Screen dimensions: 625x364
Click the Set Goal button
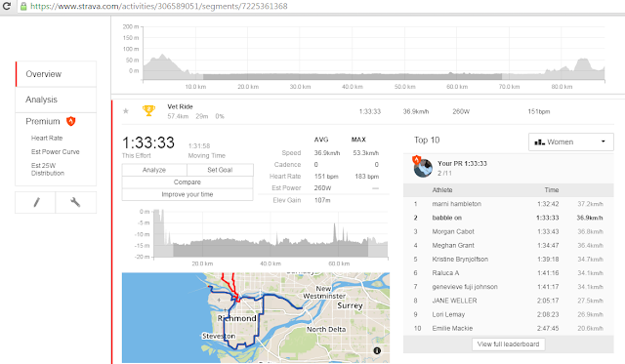coord(220,170)
